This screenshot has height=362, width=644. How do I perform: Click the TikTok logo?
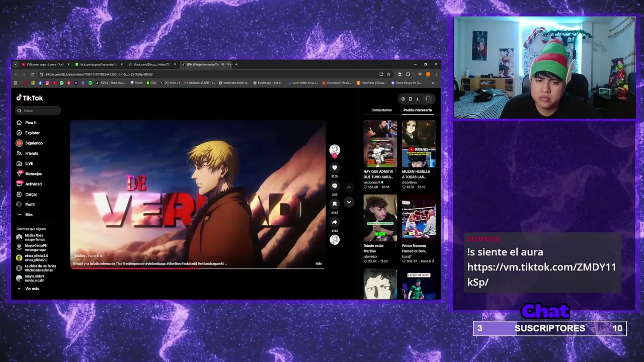coord(30,98)
